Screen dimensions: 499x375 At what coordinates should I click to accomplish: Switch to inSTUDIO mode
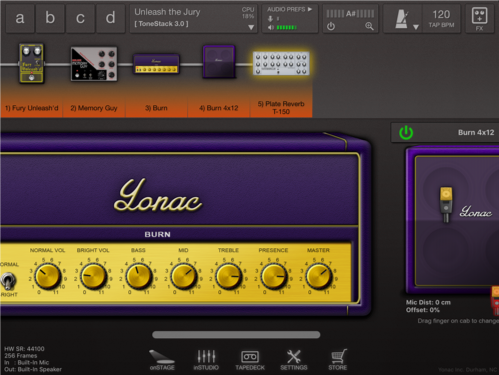click(206, 360)
